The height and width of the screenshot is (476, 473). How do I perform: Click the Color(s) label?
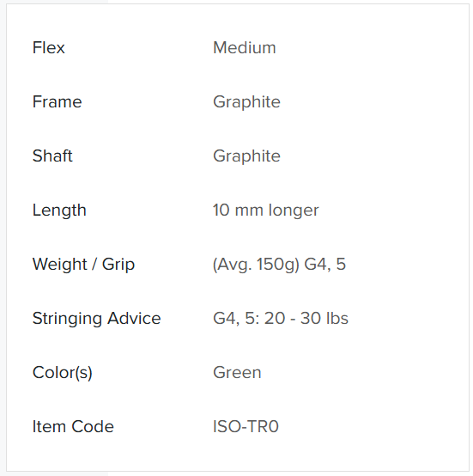tap(62, 373)
